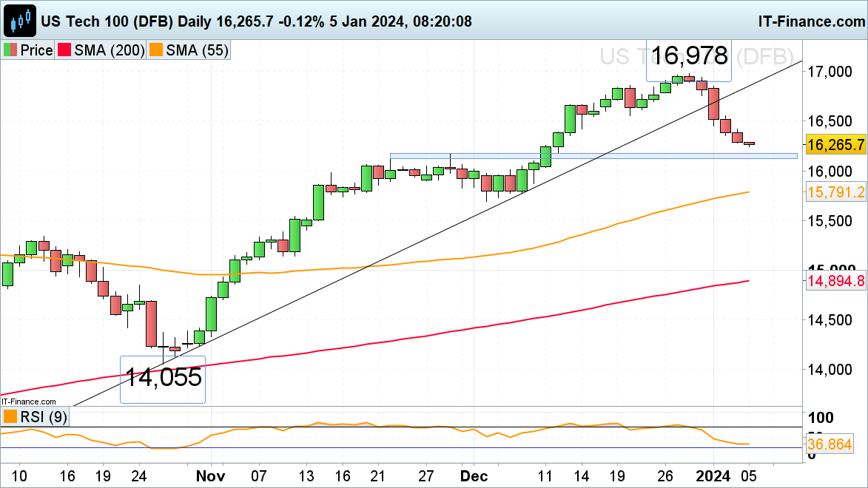Click the timestamp 08:20:08 in header
The image size is (868, 488).
click(x=443, y=21)
